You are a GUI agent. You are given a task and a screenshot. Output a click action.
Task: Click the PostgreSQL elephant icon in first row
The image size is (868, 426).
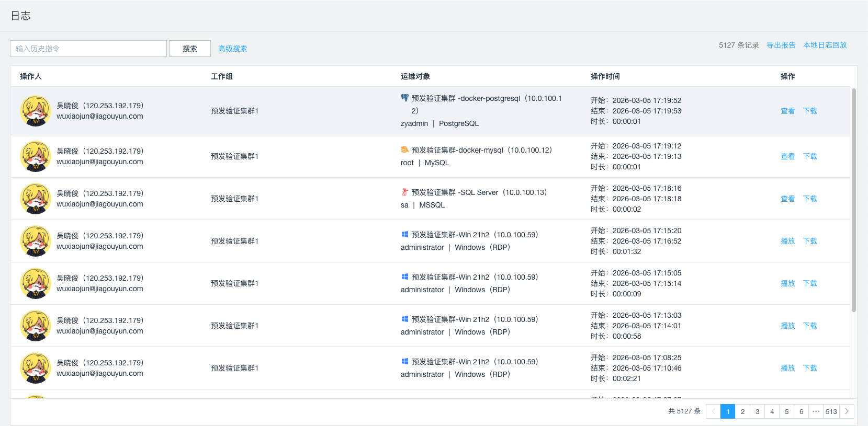tap(404, 98)
